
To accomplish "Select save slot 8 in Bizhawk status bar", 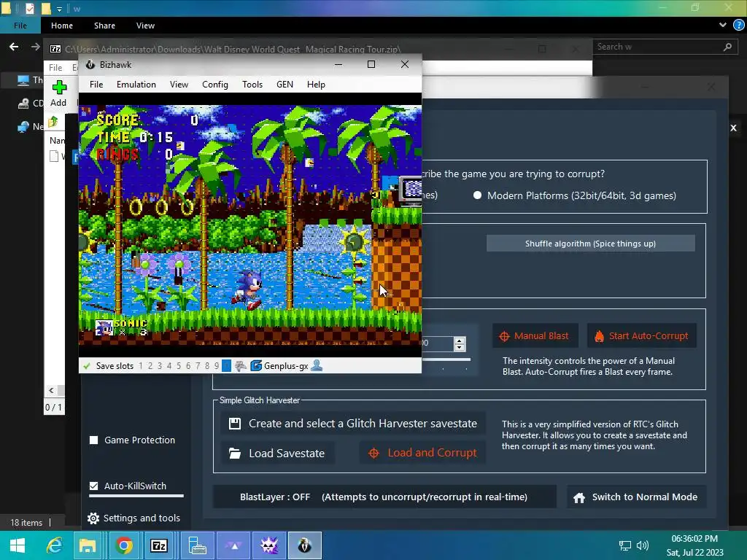I will (x=207, y=366).
